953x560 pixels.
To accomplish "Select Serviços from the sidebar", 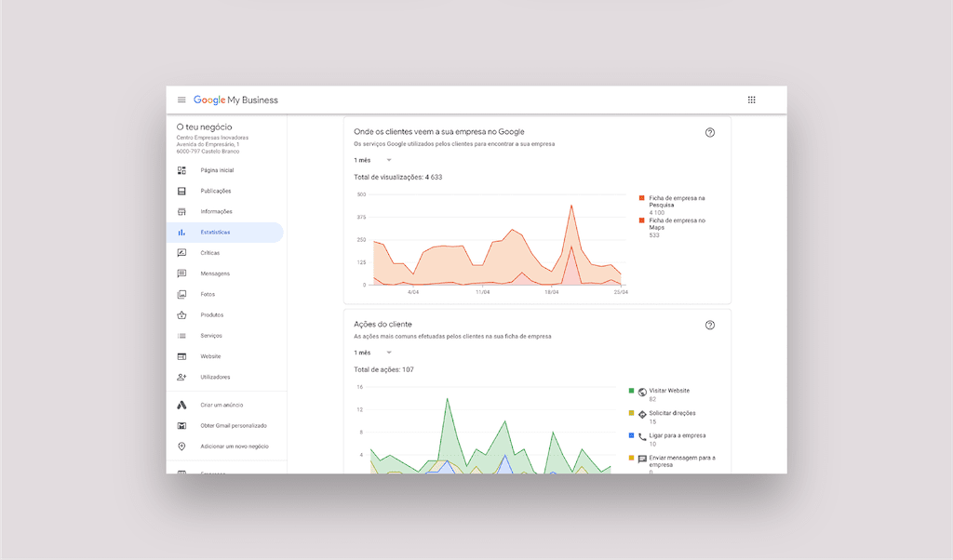I will [212, 336].
